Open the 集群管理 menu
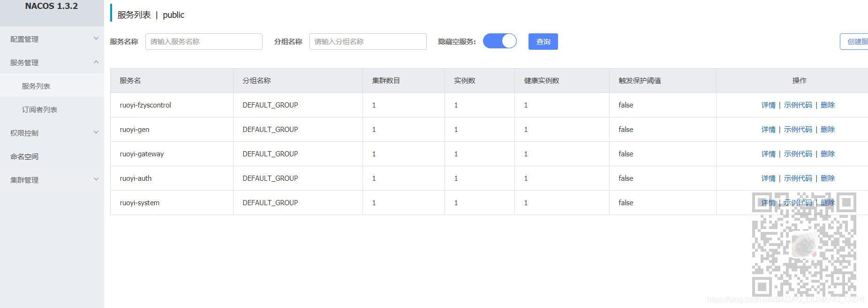The height and width of the screenshot is (308, 868). tap(52, 180)
